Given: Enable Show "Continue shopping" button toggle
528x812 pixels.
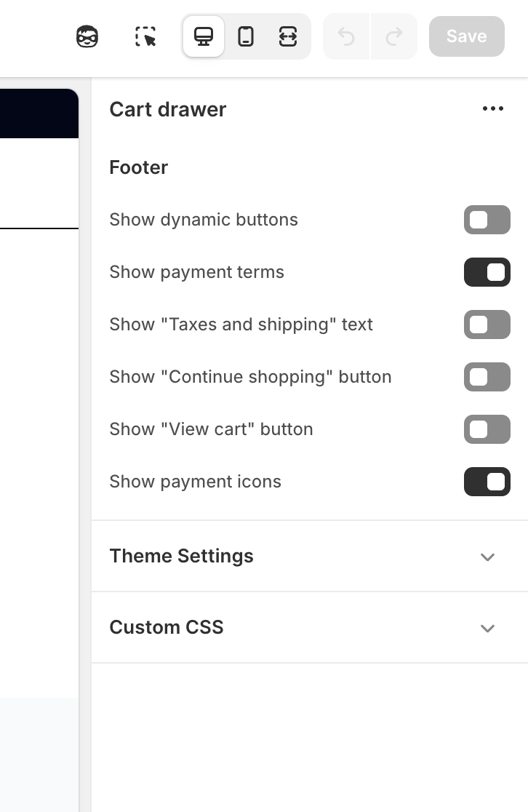Looking at the screenshot, I should tap(487, 377).
